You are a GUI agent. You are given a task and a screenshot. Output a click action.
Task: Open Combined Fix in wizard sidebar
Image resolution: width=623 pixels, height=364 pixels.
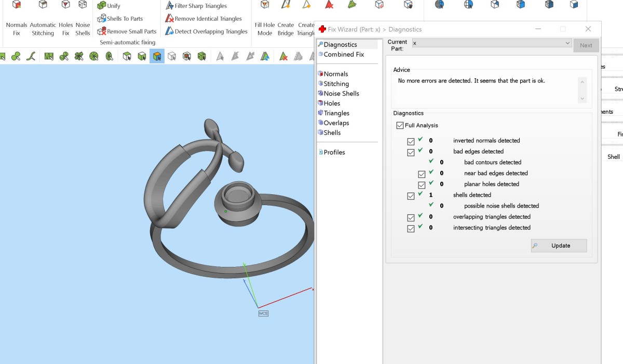click(343, 55)
